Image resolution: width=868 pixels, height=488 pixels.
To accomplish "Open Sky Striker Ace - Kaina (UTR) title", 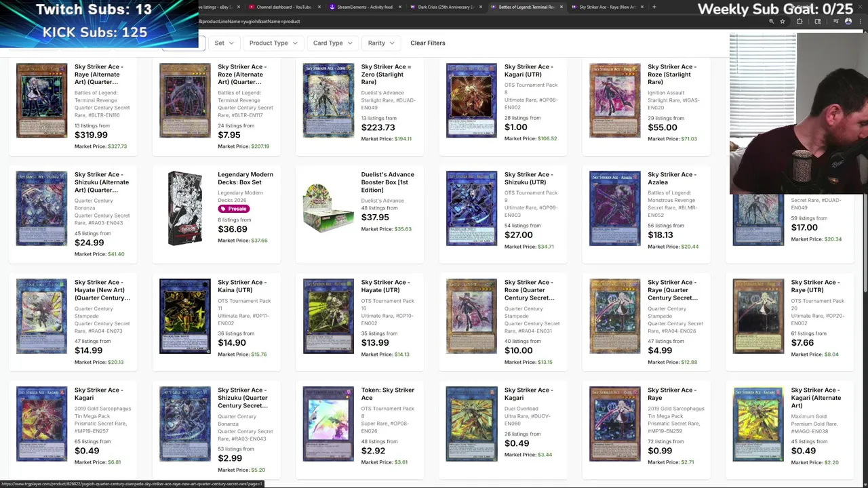I will point(243,286).
